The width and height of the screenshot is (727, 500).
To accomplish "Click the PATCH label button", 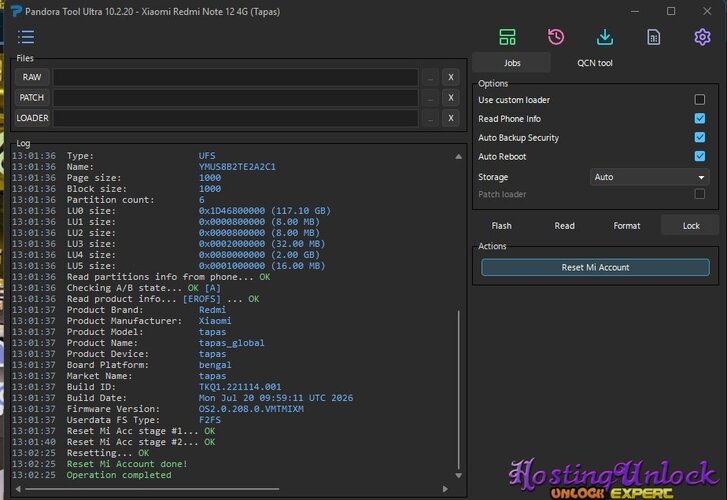I will click(x=32, y=98).
